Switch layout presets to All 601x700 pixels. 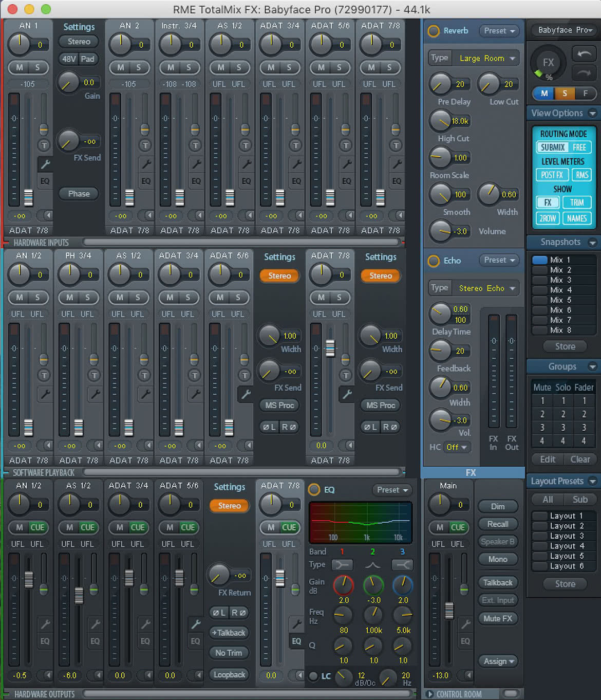pos(548,500)
